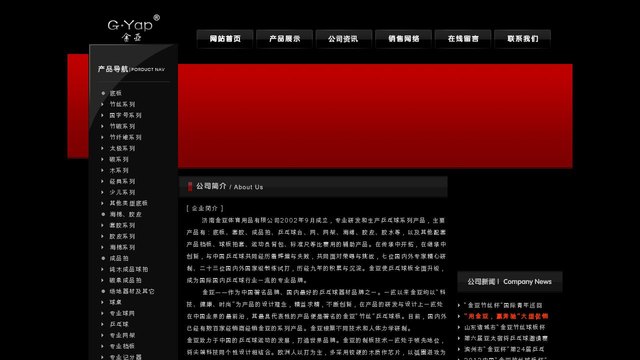
Task: Open the 专业网架 product link
Action: [122, 336]
